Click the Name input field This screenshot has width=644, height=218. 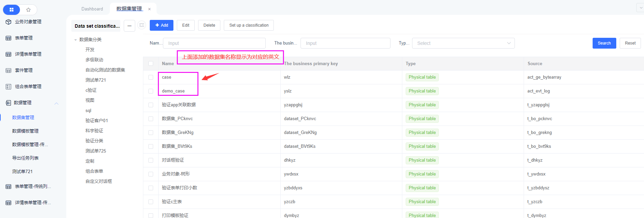(214, 43)
